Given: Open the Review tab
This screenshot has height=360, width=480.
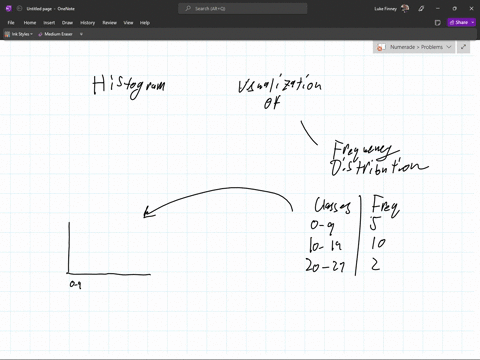Looking at the screenshot, I should (109, 23).
